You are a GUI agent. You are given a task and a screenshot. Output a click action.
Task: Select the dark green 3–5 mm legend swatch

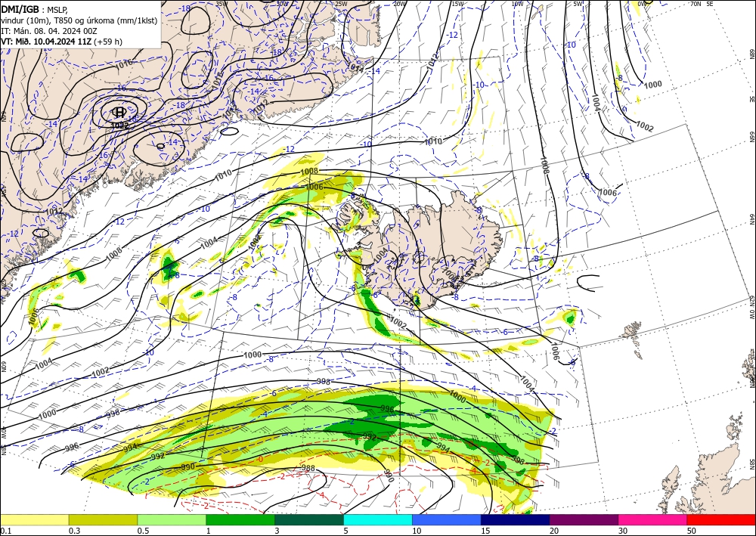click(309, 519)
